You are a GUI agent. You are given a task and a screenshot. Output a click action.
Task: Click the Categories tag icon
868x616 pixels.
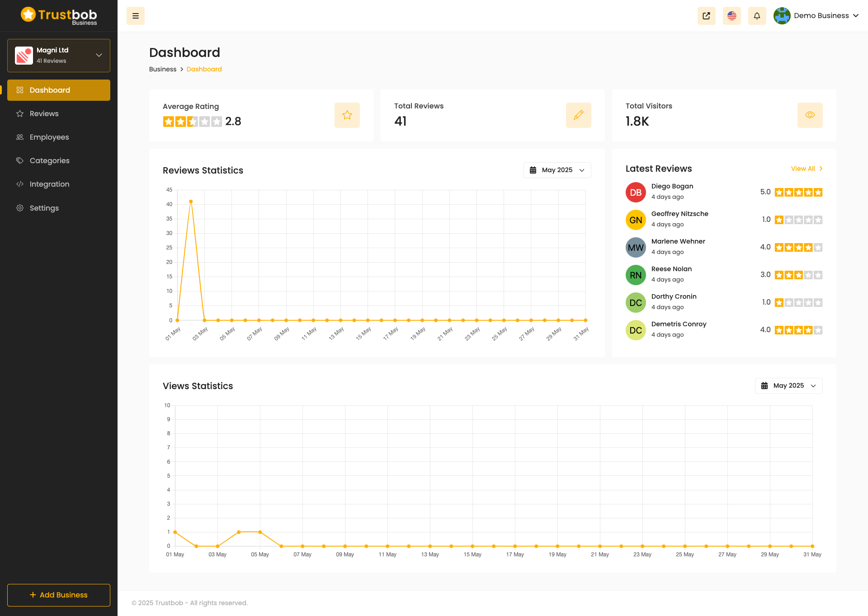(20, 160)
